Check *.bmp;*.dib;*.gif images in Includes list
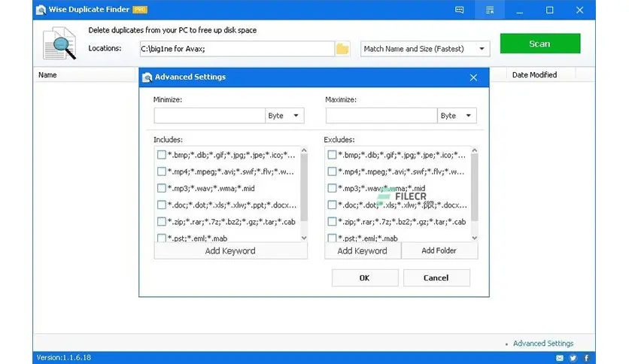629x364 pixels. 162,155
